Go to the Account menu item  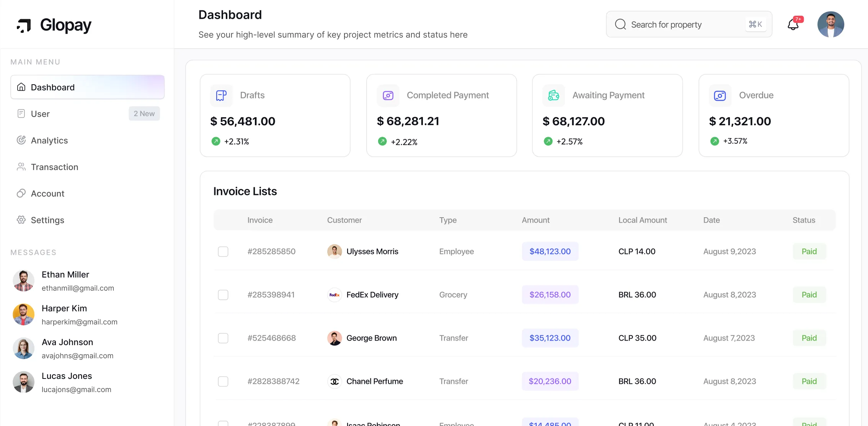(47, 193)
